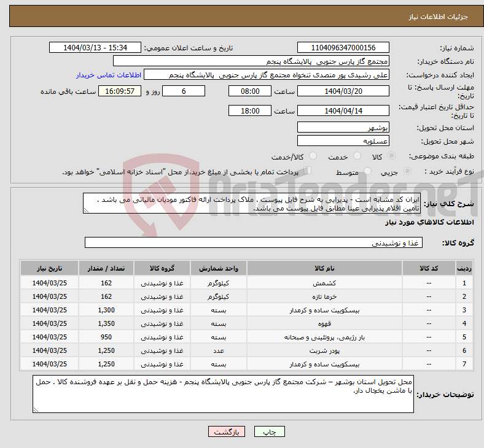
Task: Toggle the اسناد خزانه اسلامی payment checkbox
Action: [308, 171]
